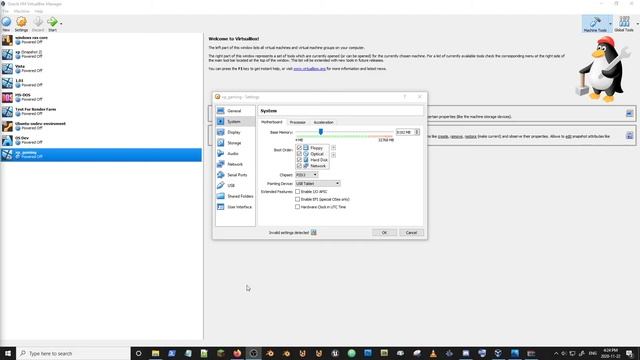This screenshot has height=360, width=640.
Task: Click Cancel button in Settings dialog
Action: pyautogui.click(x=411, y=232)
